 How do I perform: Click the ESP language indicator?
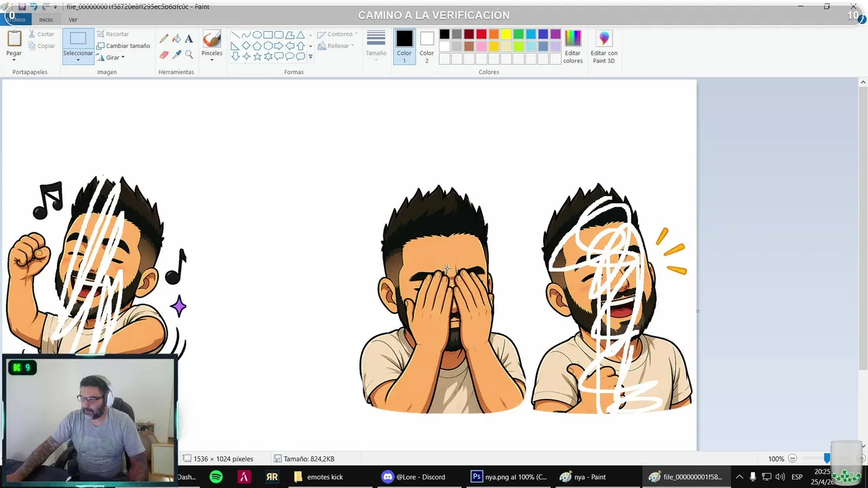click(797, 476)
